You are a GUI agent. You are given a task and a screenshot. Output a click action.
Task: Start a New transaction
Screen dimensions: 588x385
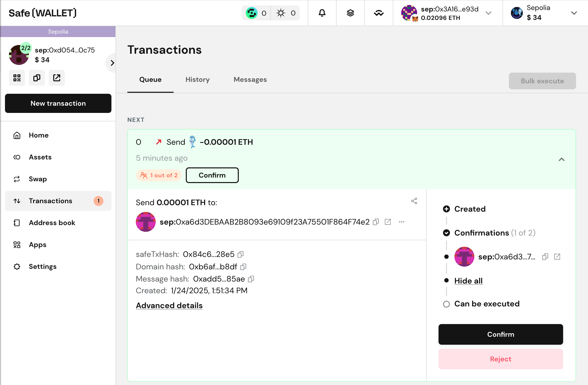point(58,103)
